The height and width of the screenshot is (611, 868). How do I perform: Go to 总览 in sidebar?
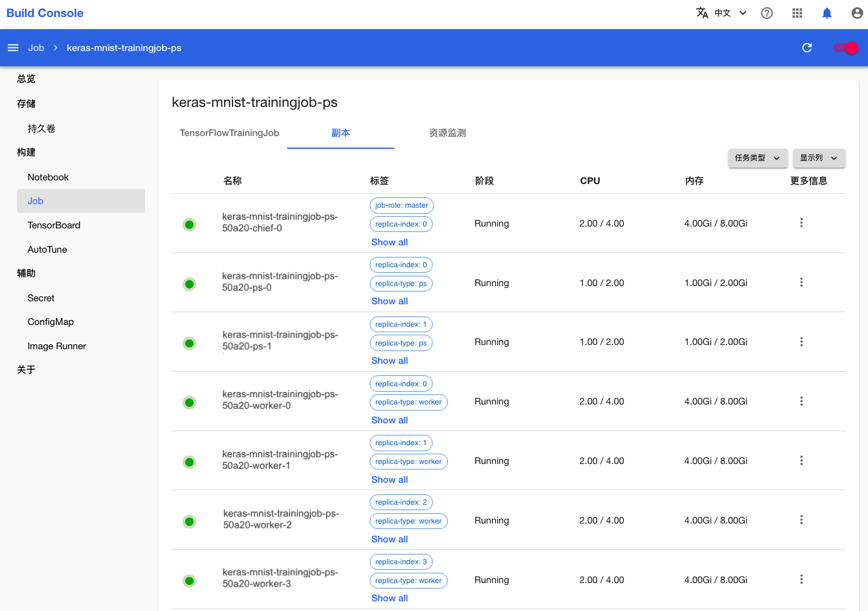point(26,79)
